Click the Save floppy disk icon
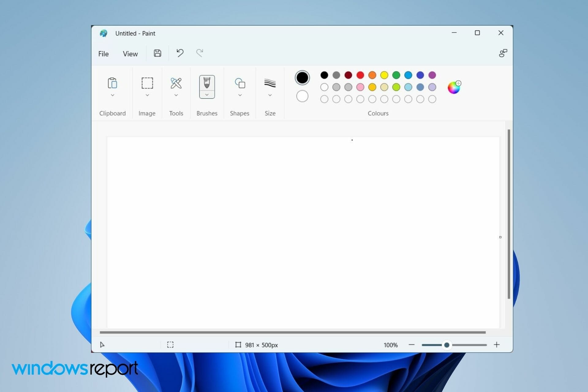Screen dimensions: 588x392 157,53
